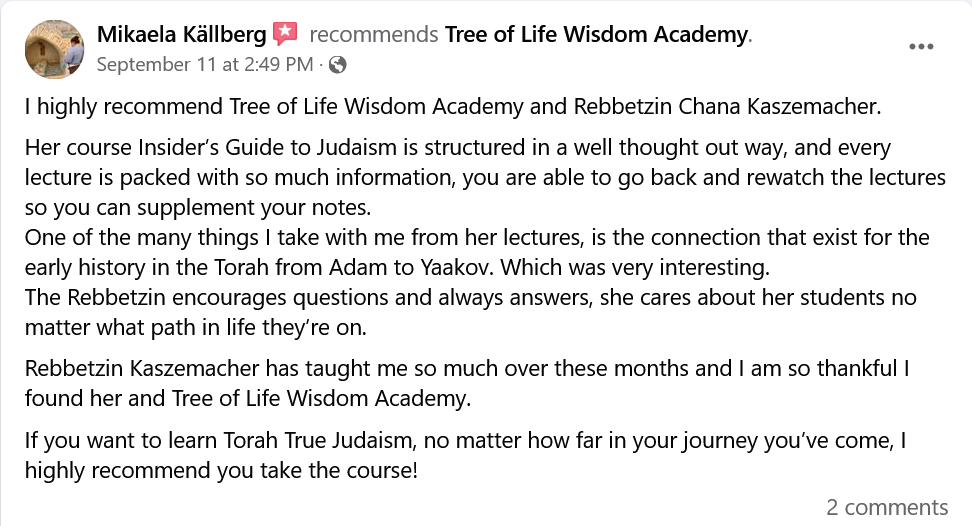Click the line "found her and Tree of Life Wisdom Academy."

[248, 398]
